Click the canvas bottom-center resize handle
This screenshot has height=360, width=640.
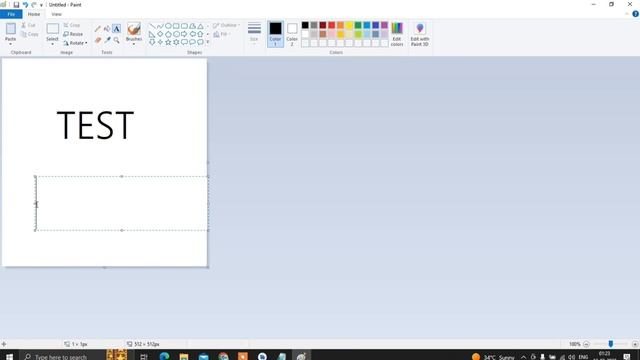tap(104, 267)
